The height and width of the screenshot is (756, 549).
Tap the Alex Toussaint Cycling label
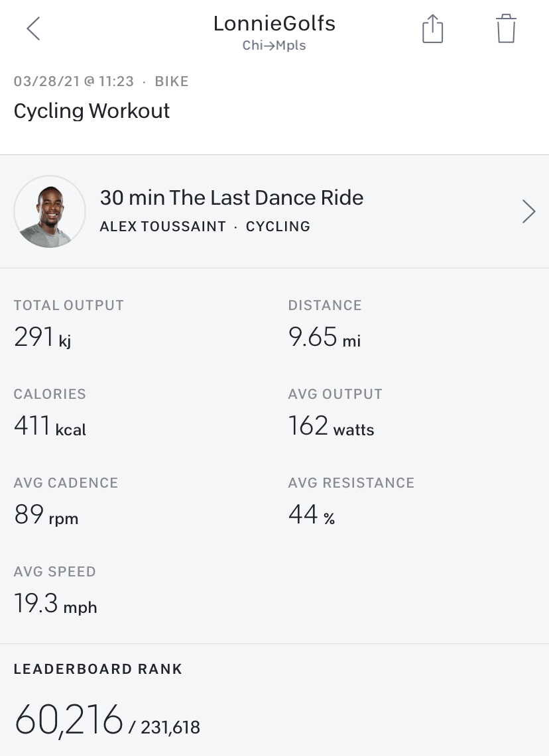[x=204, y=227]
